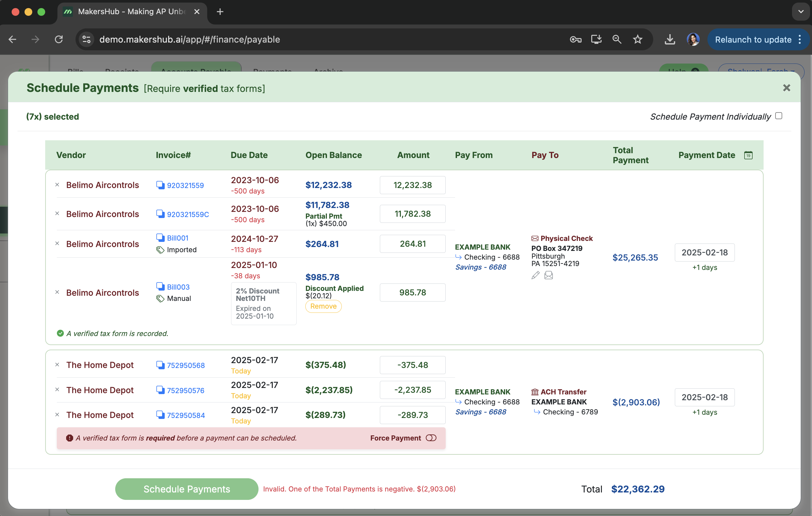
Task: Click the Schedule Payments button
Action: click(187, 489)
